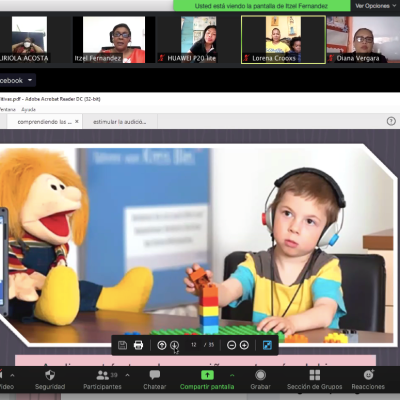Click the blue fit-to-window icon
The height and width of the screenshot is (400, 400).
(267, 345)
